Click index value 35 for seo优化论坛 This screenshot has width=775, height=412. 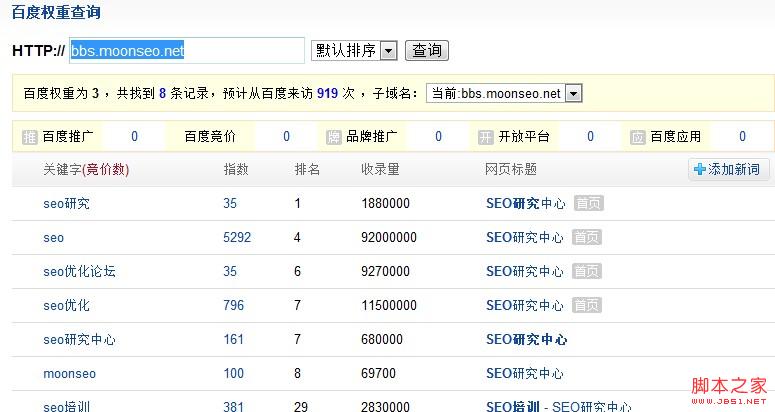click(230, 271)
